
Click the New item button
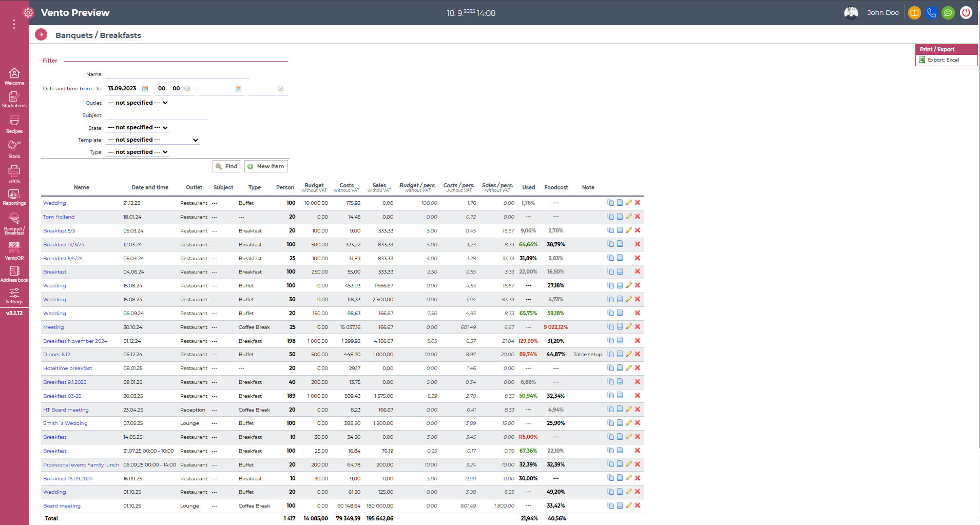pyautogui.click(x=266, y=166)
